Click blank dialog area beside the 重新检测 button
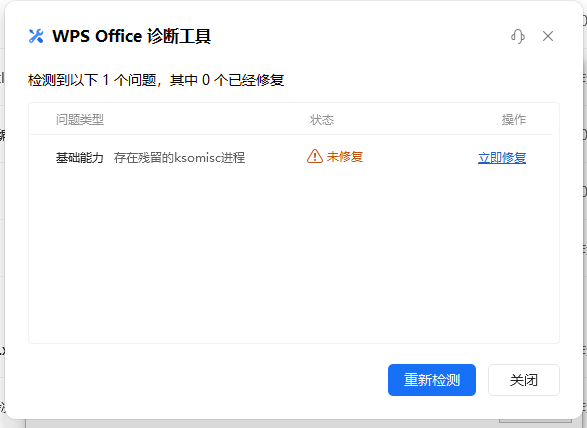Image resolution: width=587 pixels, height=428 pixels. 206,380
